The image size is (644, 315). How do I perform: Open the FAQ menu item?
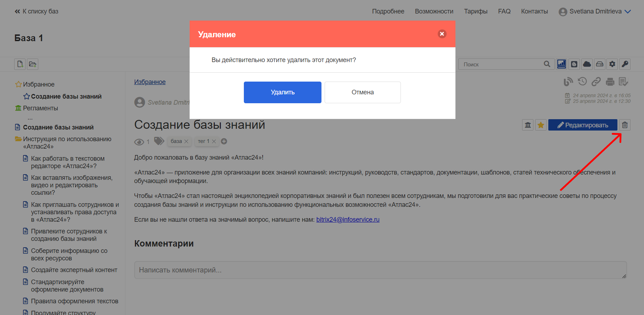coord(504,11)
